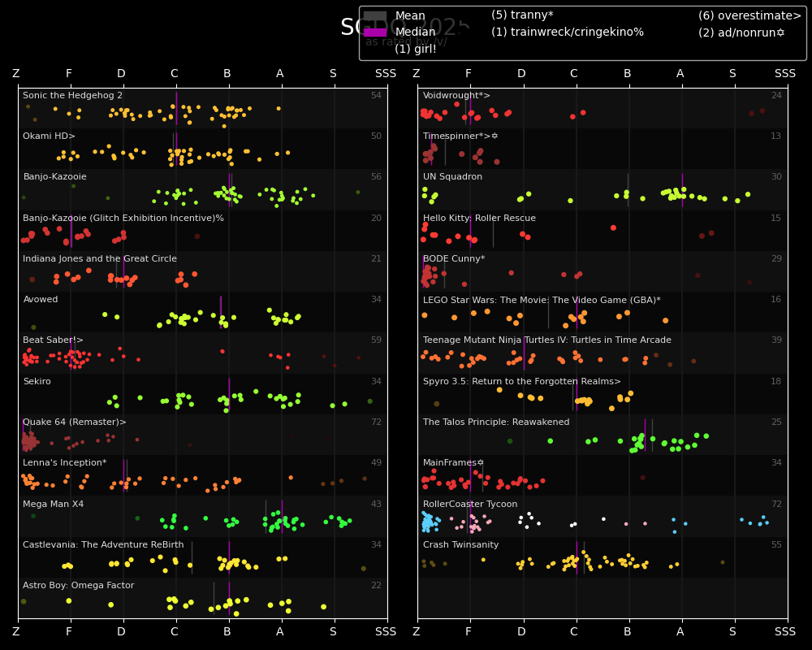This screenshot has height=650, width=812.
Task: Select the "UN Squadron" row title
Action: tap(452, 177)
